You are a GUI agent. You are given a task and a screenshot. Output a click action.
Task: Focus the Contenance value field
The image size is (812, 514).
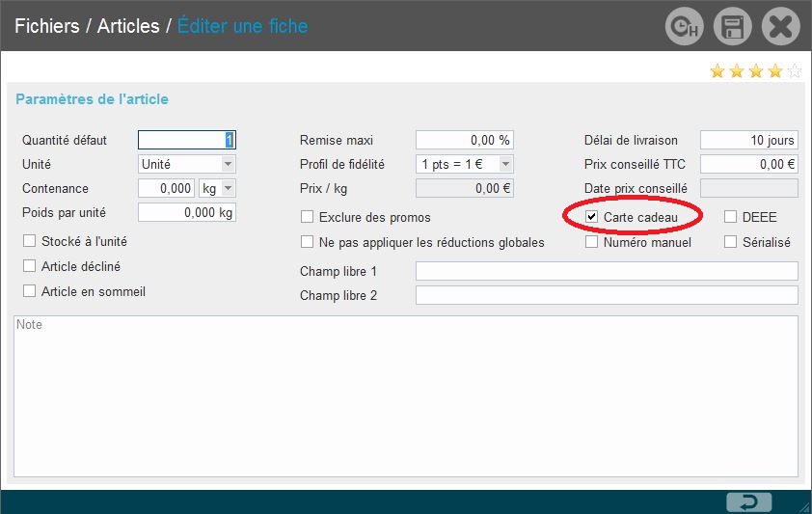166,188
